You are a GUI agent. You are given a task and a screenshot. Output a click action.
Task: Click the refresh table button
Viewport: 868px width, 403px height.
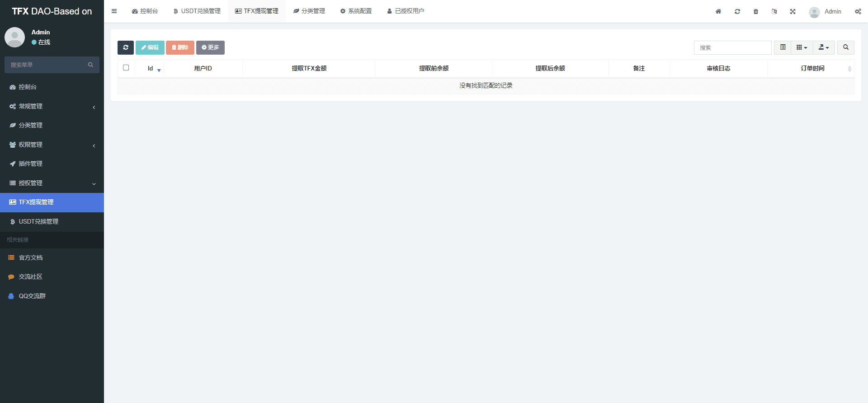click(x=125, y=47)
